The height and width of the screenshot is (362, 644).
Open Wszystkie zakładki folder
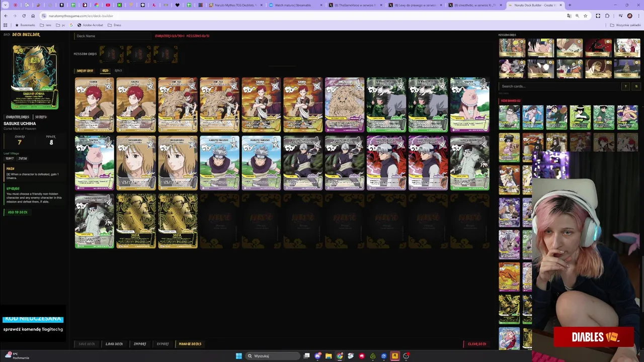(625, 25)
